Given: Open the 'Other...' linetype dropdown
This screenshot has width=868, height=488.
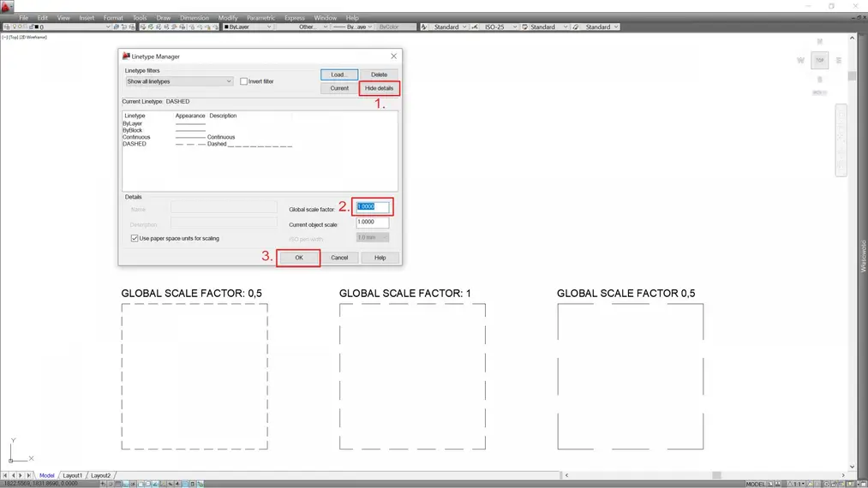Looking at the screenshot, I should tap(302, 27).
